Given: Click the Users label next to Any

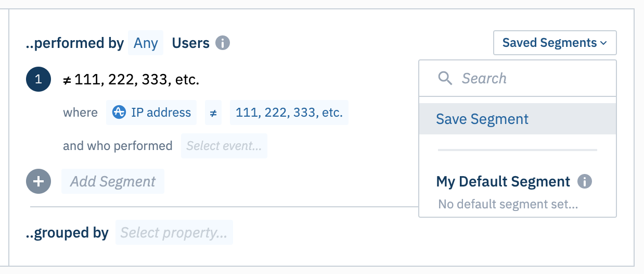Looking at the screenshot, I should point(190,43).
